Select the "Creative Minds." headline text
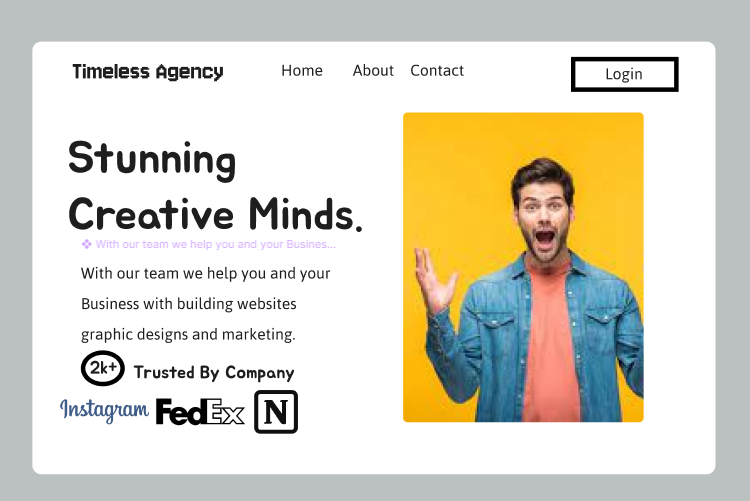The height and width of the screenshot is (501, 750). click(x=215, y=214)
